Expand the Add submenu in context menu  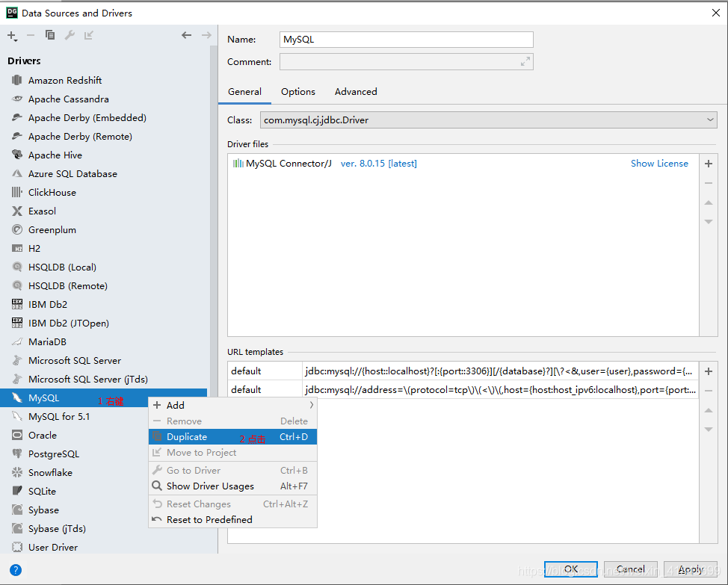coord(232,405)
